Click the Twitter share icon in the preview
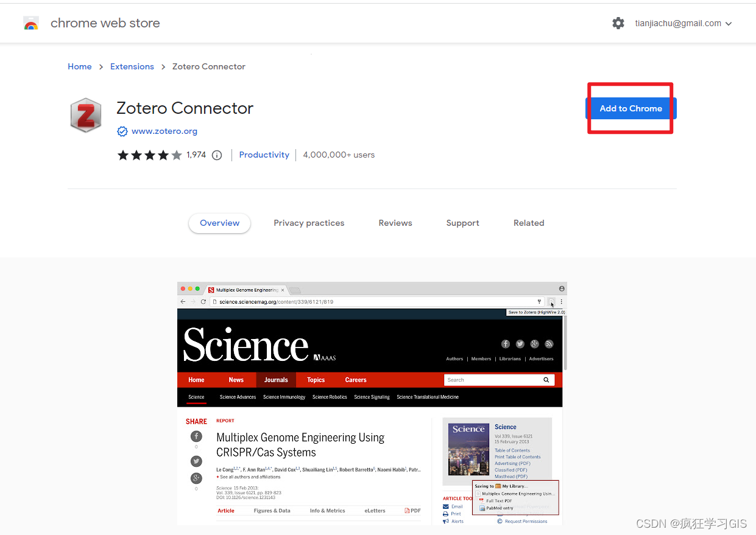 click(x=196, y=461)
